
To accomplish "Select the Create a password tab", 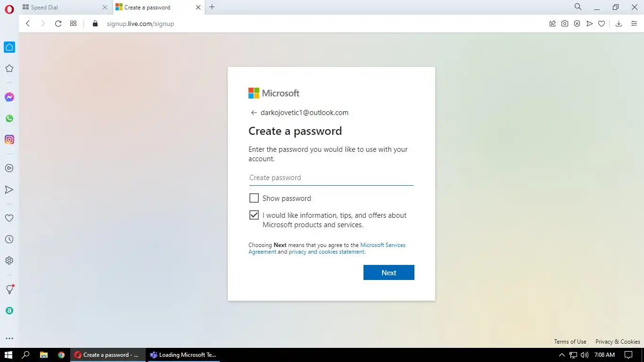I will point(159,7).
